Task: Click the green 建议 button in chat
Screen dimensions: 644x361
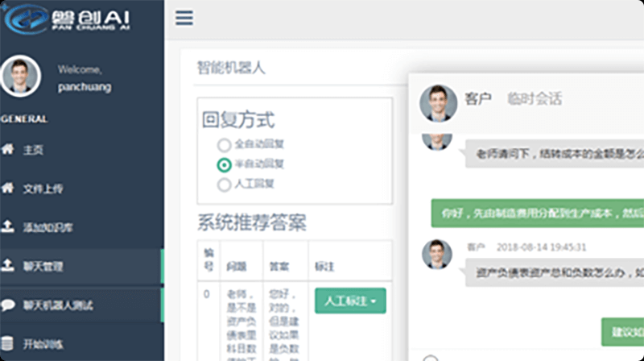Action: click(623, 331)
